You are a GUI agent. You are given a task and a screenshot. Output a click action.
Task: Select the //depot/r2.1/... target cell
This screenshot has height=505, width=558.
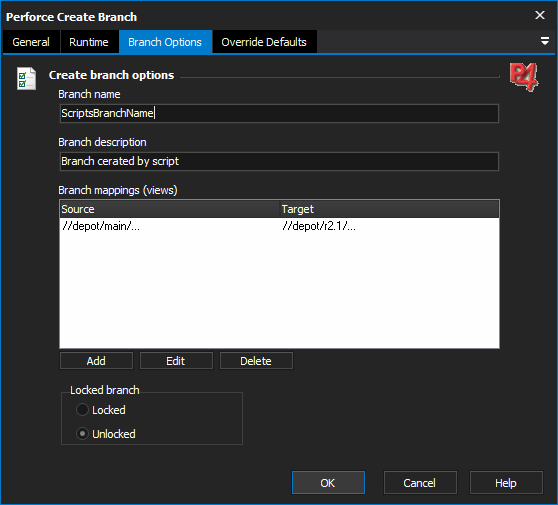click(x=319, y=226)
